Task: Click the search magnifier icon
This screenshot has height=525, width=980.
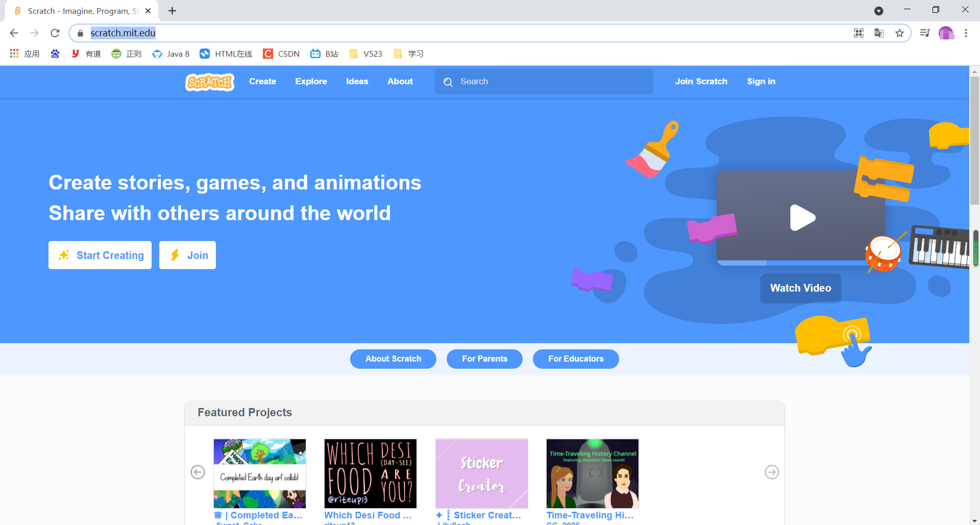Action: 448,82
